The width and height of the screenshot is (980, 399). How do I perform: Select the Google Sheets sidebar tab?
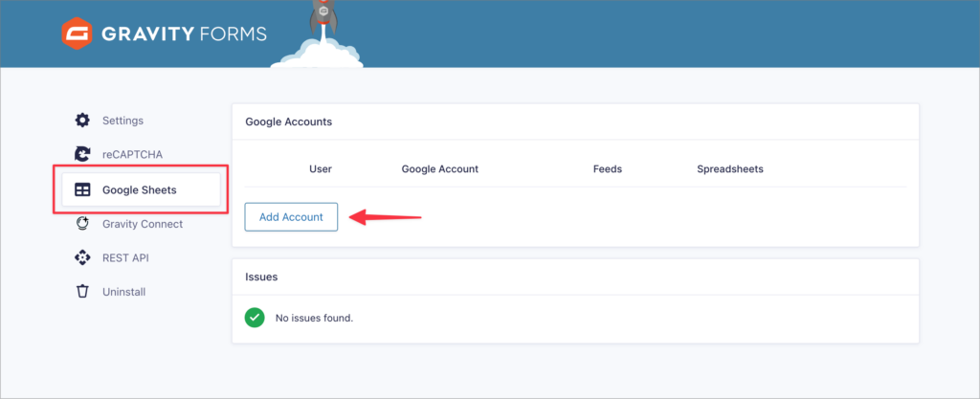pos(141,189)
